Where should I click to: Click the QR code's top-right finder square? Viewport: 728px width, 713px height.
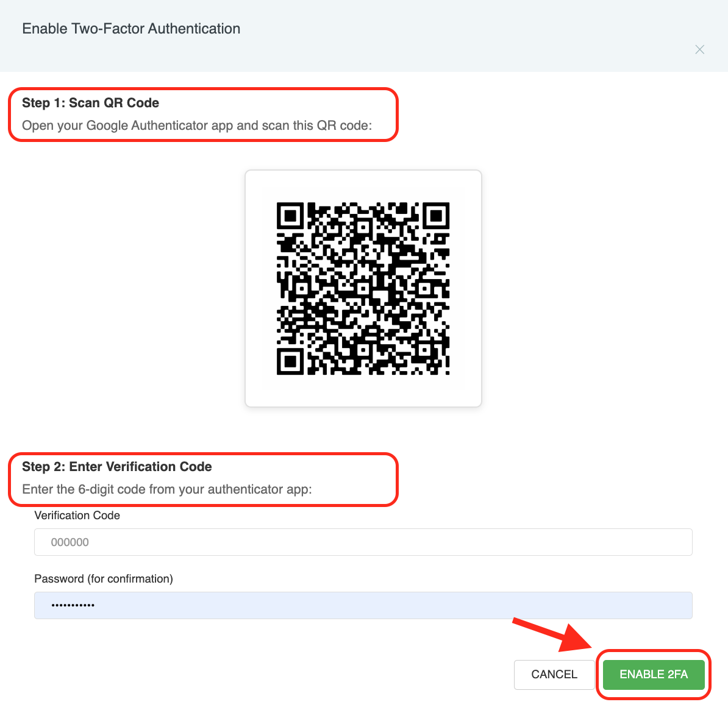tap(436, 216)
